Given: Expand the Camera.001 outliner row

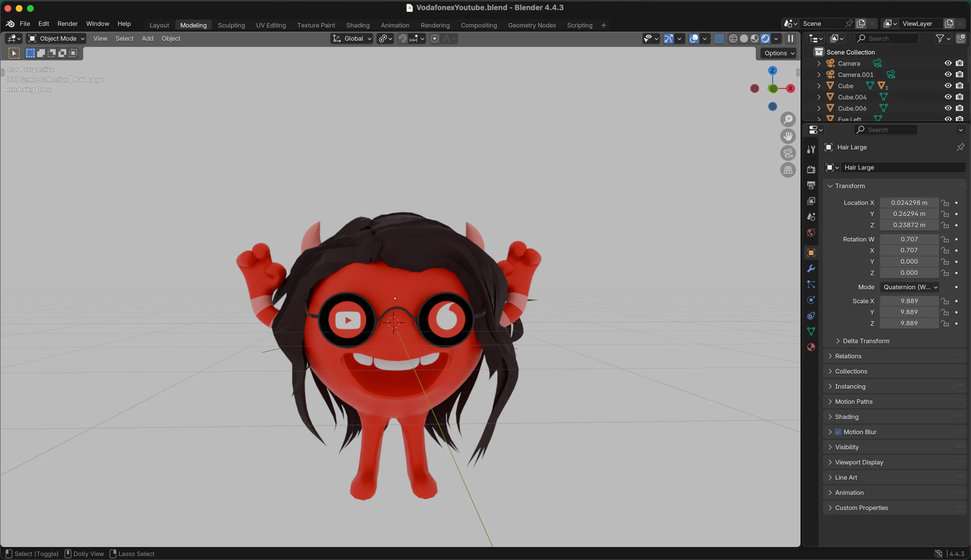Looking at the screenshot, I should [x=819, y=75].
